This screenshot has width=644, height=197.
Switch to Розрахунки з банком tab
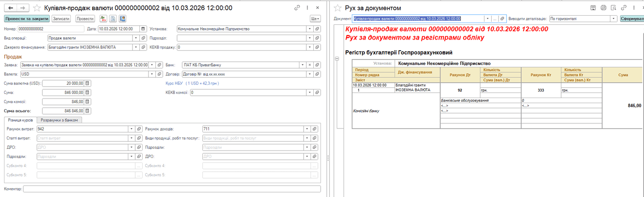(x=60, y=120)
